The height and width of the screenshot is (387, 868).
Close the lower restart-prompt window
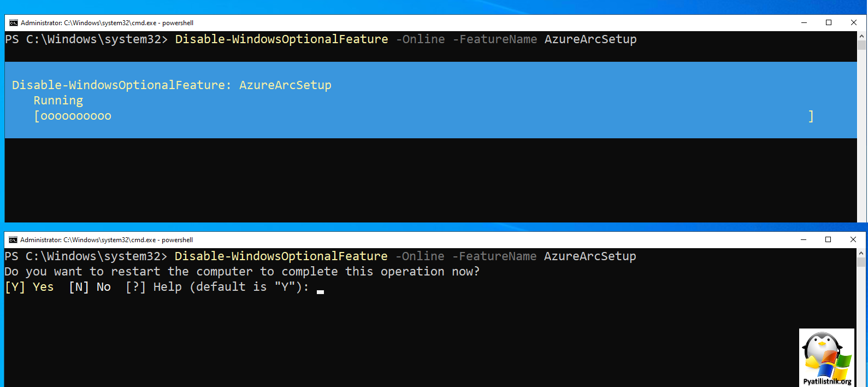click(x=853, y=240)
